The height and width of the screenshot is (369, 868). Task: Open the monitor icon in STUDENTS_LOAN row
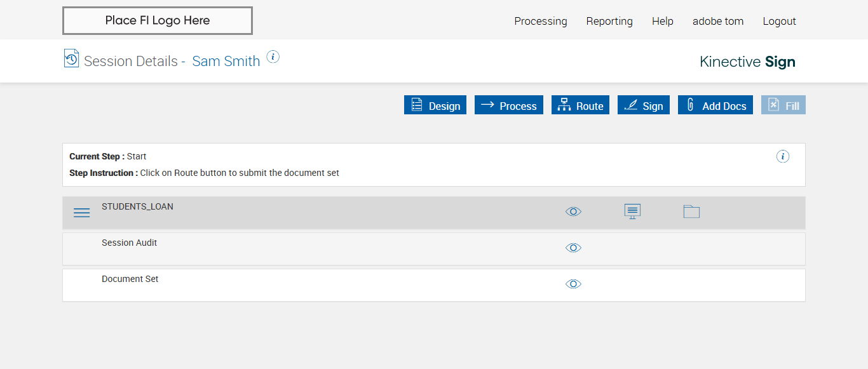coord(632,211)
